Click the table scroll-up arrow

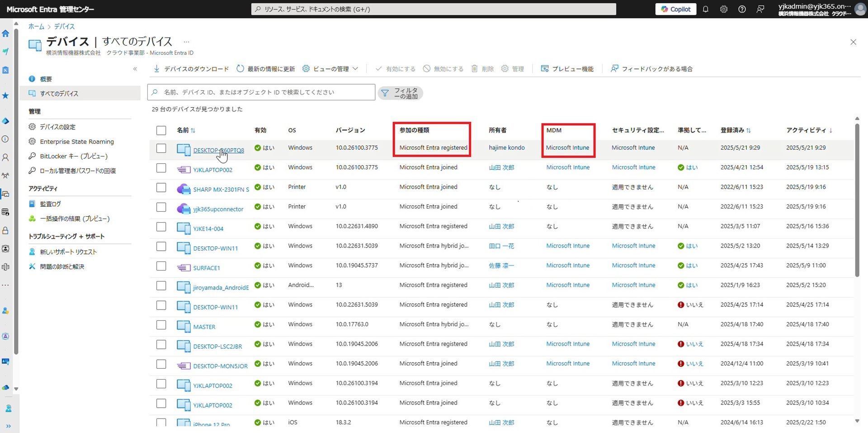(x=857, y=119)
